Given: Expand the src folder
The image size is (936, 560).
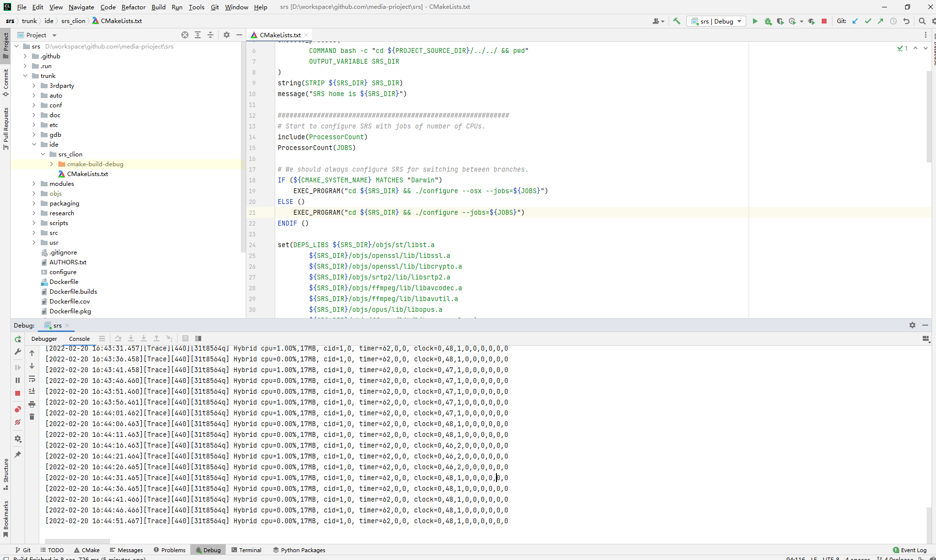Looking at the screenshot, I should pyautogui.click(x=34, y=233).
